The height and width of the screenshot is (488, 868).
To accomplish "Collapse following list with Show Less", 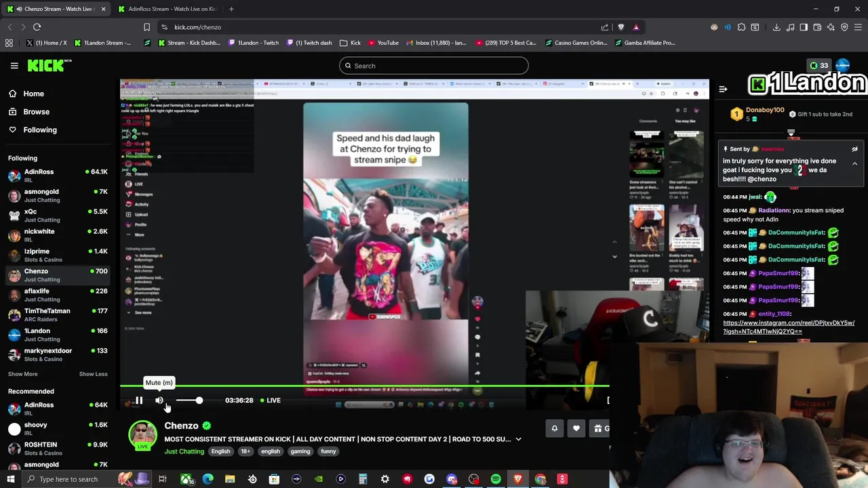I will pyautogui.click(x=93, y=374).
